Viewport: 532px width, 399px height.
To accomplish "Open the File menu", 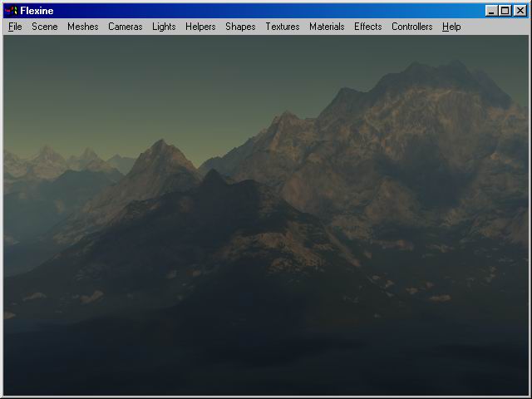I will click(x=15, y=27).
